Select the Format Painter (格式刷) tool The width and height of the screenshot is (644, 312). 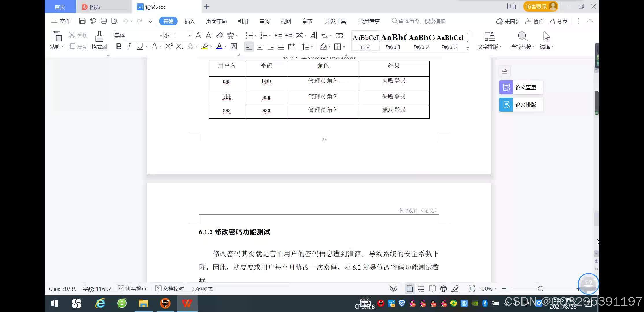click(x=99, y=40)
